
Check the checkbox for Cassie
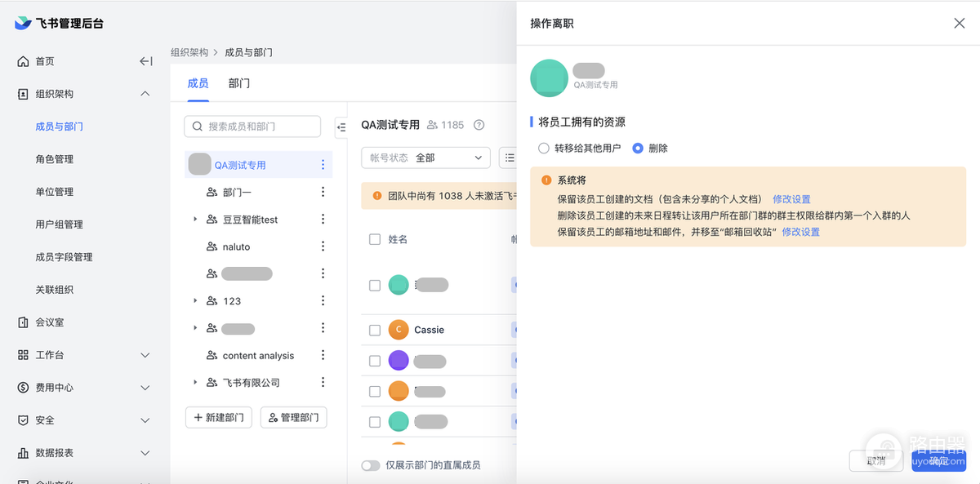pos(375,331)
